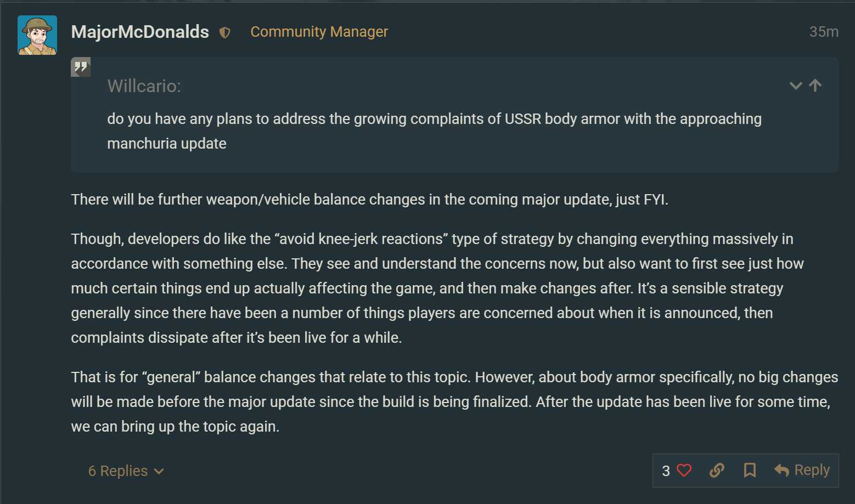Viewport: 855px width, 504px height.
Task: Open the MajorMcDonalds username profile
Action: [140, 32]
